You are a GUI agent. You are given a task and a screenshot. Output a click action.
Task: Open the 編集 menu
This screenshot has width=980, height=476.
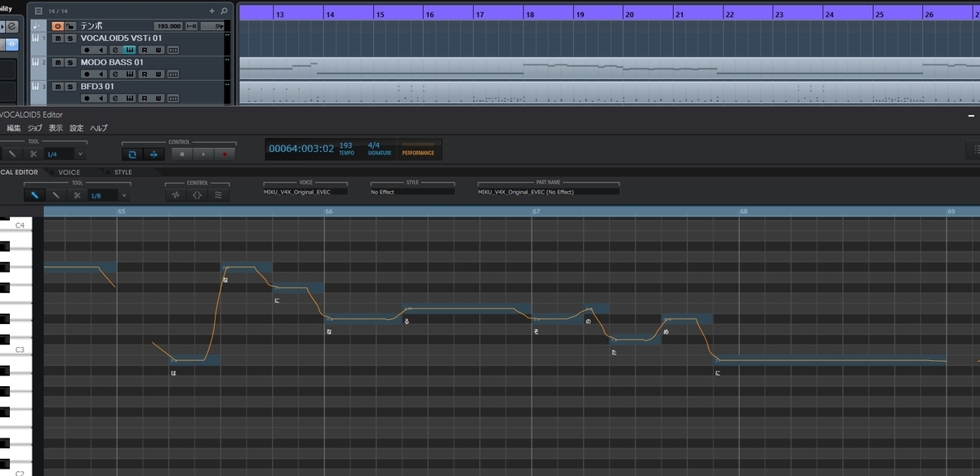tap(14, 128)
